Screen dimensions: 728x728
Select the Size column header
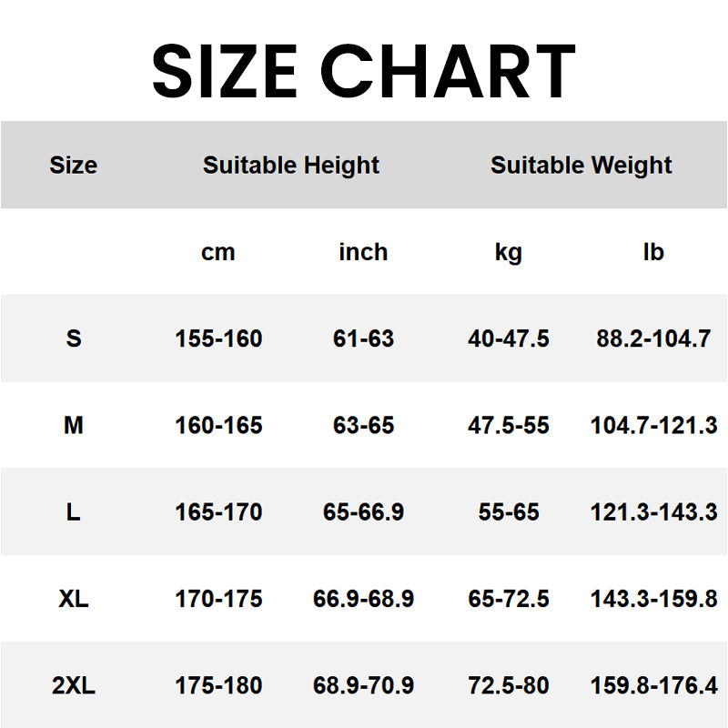[73, 166]
